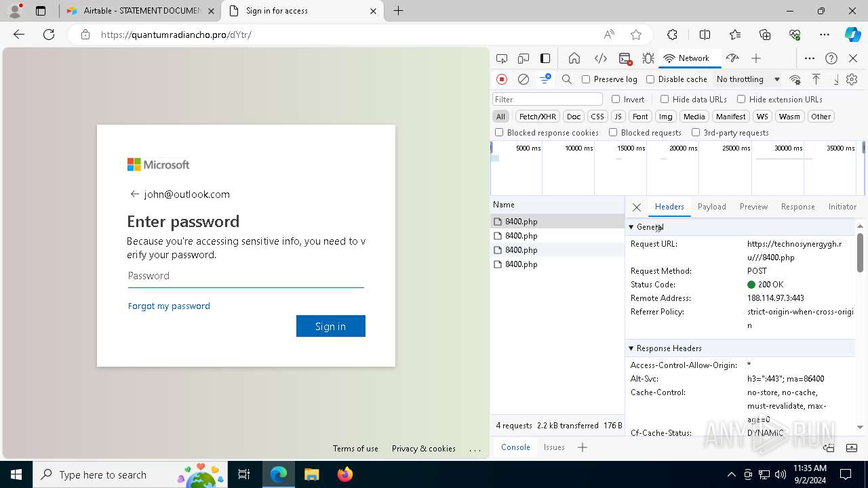Open Edge Copilot sidebar icon
868x488 pixels.
(x=852, y=35)
